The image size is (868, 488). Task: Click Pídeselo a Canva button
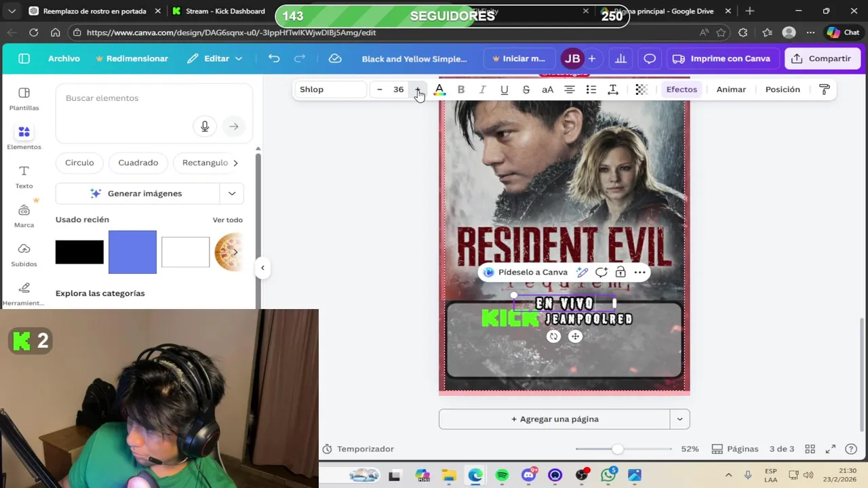coord(526,272)
